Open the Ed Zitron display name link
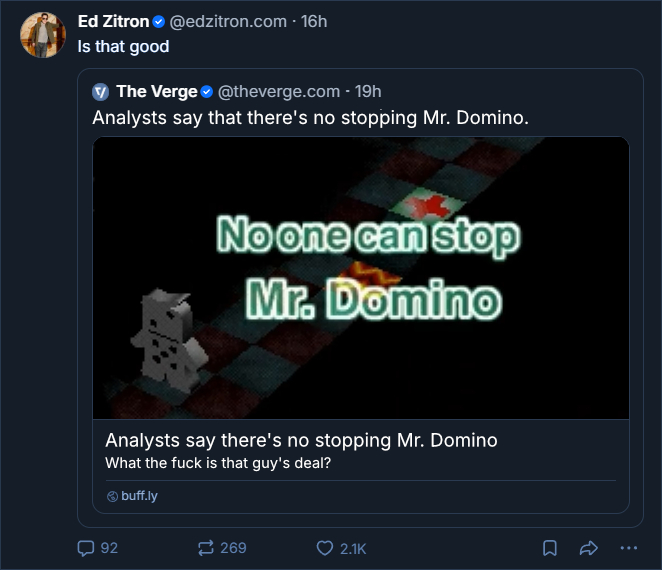This screenshot has width=662, height=570. pos(113,22)
